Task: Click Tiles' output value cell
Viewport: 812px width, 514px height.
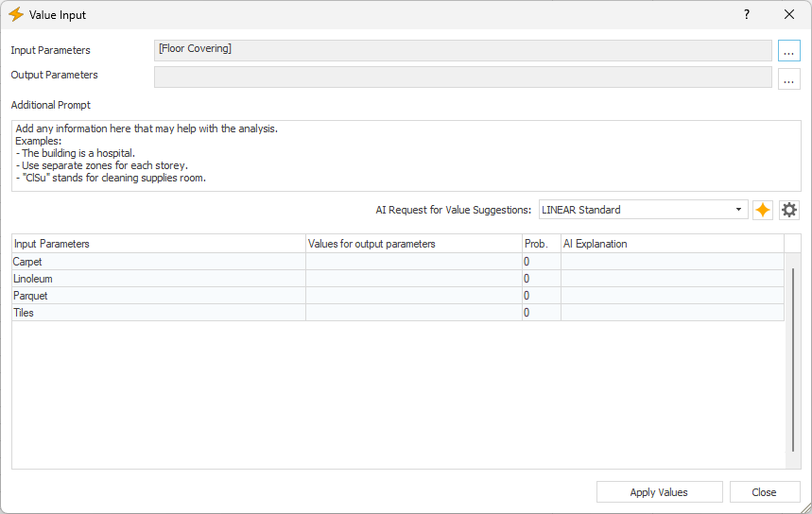Action: click(414, 313)
